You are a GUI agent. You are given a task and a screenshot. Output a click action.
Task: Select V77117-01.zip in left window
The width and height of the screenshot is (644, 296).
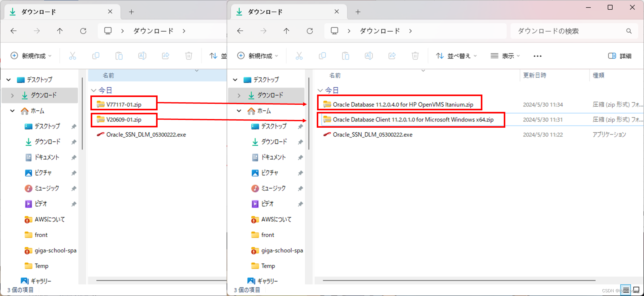click(124, 104)
